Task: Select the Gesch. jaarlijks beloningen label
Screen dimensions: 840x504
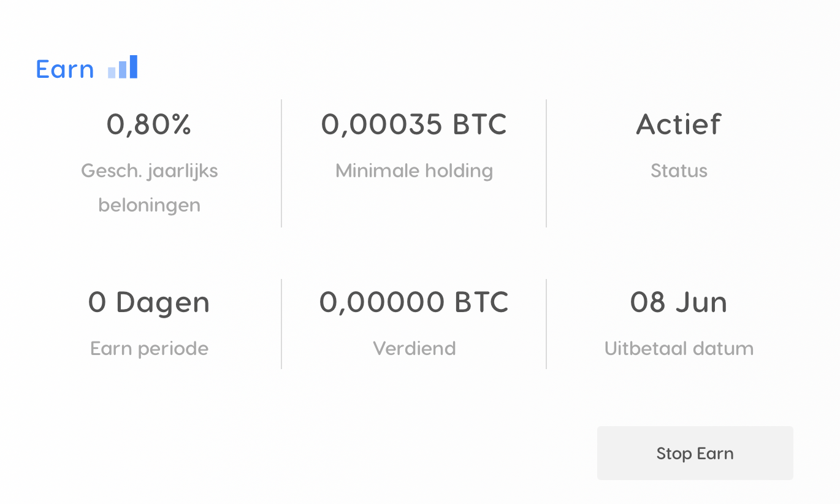Action: click(x=150, y=188)
